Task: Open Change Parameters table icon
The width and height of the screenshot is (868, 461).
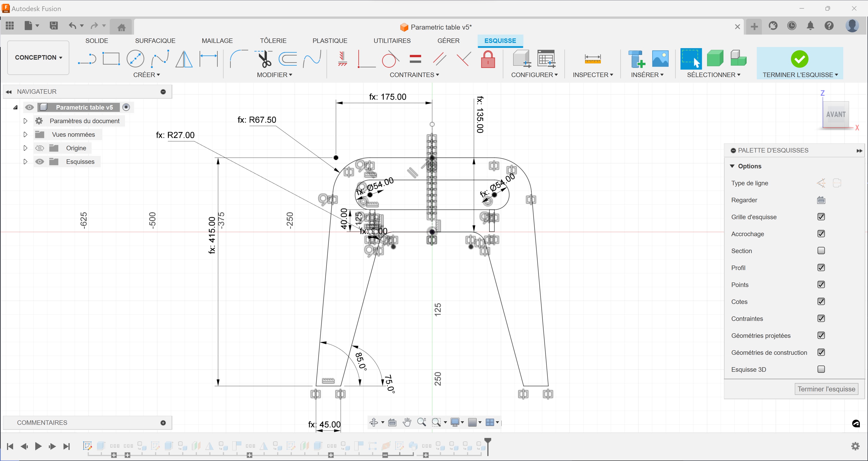Action: pyautogui.click(x=546, y=59)
